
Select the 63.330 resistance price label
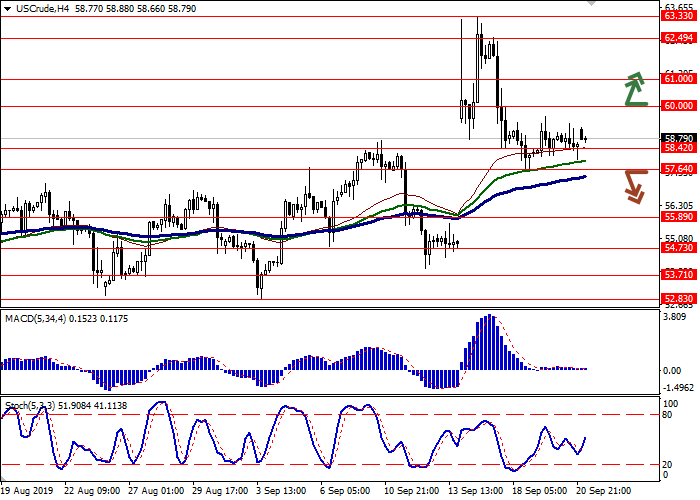pyautogui.click(x=678, y=17)
